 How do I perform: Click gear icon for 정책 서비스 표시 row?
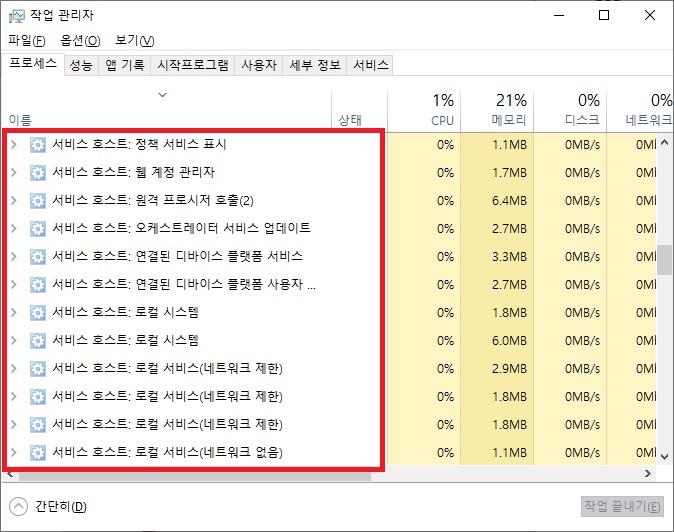[38, 145]
